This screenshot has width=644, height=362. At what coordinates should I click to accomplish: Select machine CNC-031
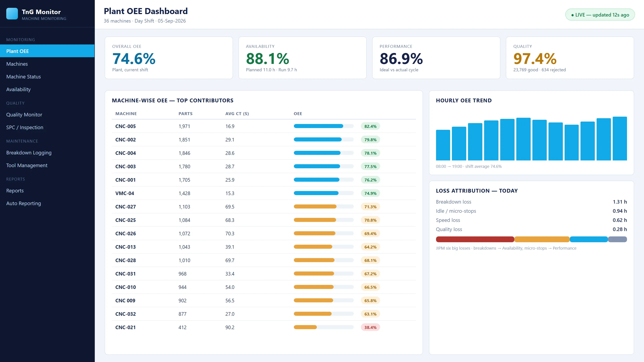pos(125,274)
